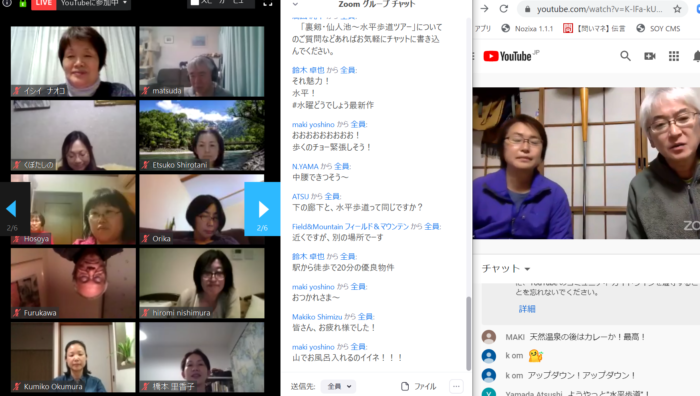The image size is (700, 396).
Task: Click the 詳細 link in chat notice
Action: click(527, 308)
